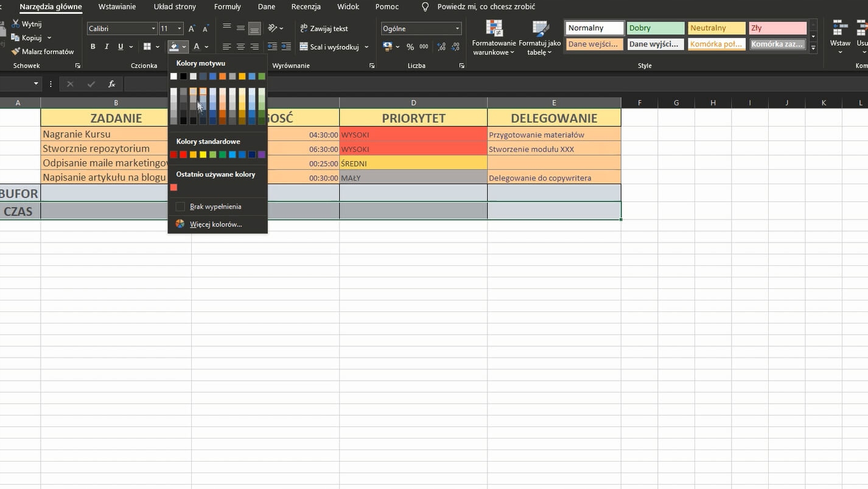
Task: Switch to the Formuły ribbon tab
Action: pos(228,7)
